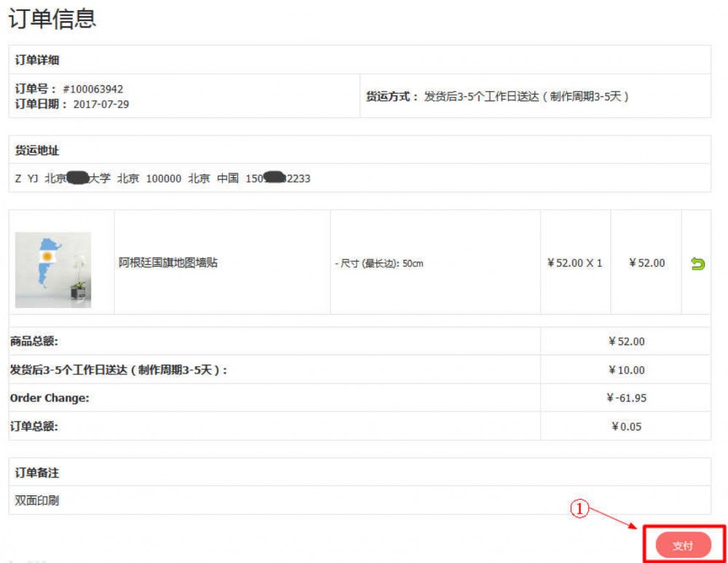This screenshot has width=728, height=563.
Task: Click the 订单备注 section header
Action: pos(37,473)
